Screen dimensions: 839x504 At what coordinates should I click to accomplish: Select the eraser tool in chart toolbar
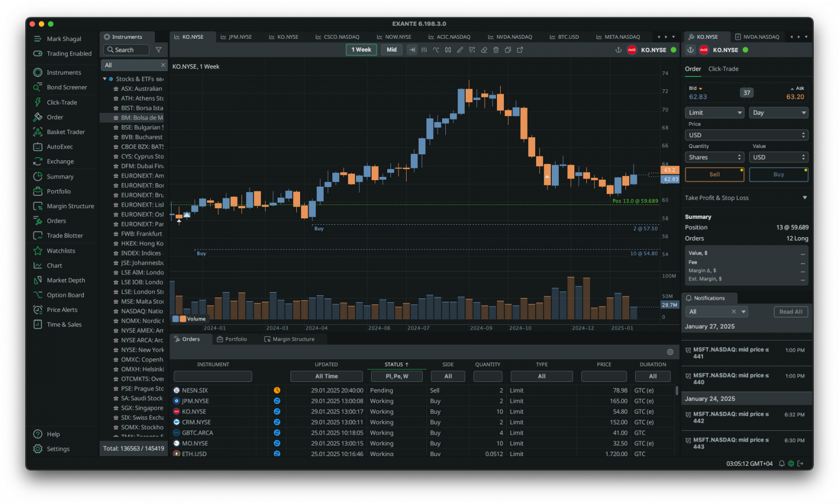tap(484, 50)
